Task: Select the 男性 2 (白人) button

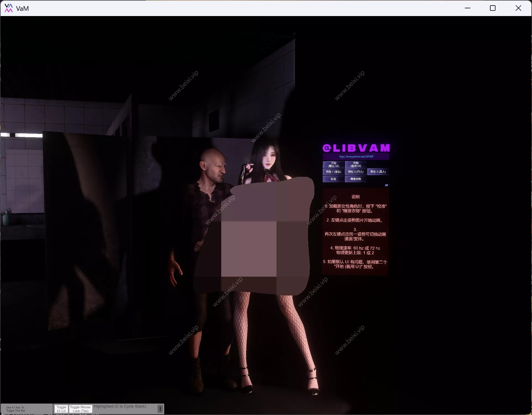Action: coord(356,172)
